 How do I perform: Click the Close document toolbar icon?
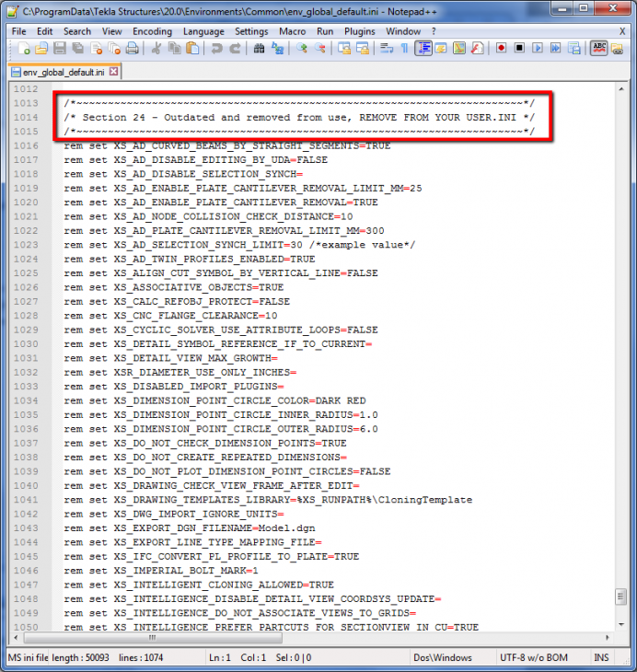point(97,49)
